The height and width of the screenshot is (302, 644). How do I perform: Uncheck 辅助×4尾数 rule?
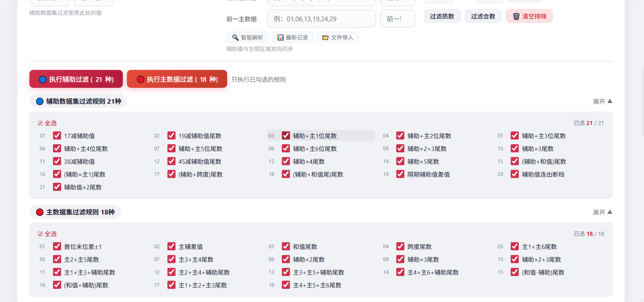286,161
